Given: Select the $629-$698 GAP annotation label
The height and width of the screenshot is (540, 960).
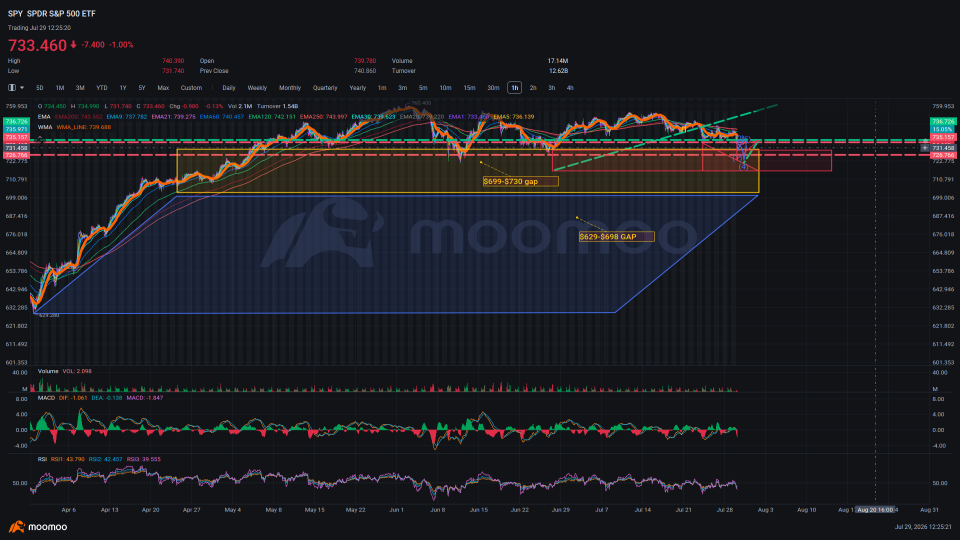Looking at the screenshot, I should click(x=617, y=236).
